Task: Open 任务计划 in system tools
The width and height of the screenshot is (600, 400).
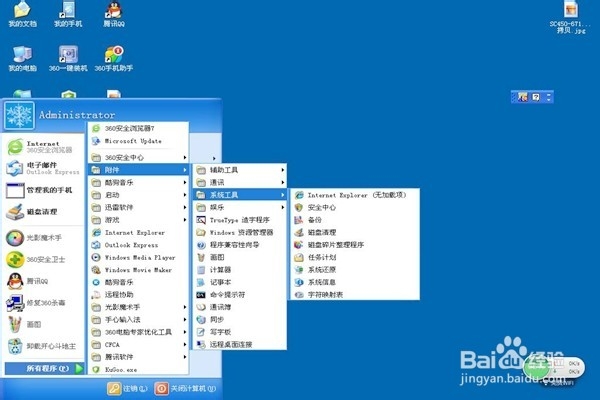Action: pos(355,257)
